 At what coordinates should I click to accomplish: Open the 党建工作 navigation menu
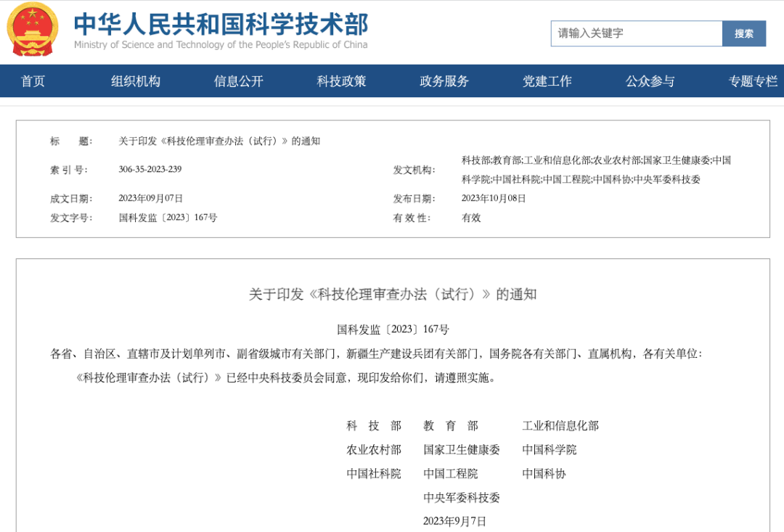[x=547, y=81]
